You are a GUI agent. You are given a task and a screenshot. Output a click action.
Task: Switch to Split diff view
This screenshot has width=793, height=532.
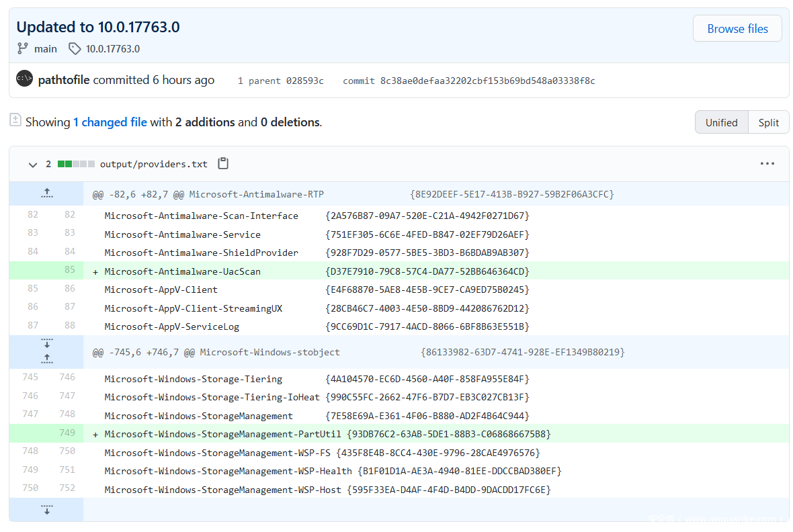coord(768,122)
